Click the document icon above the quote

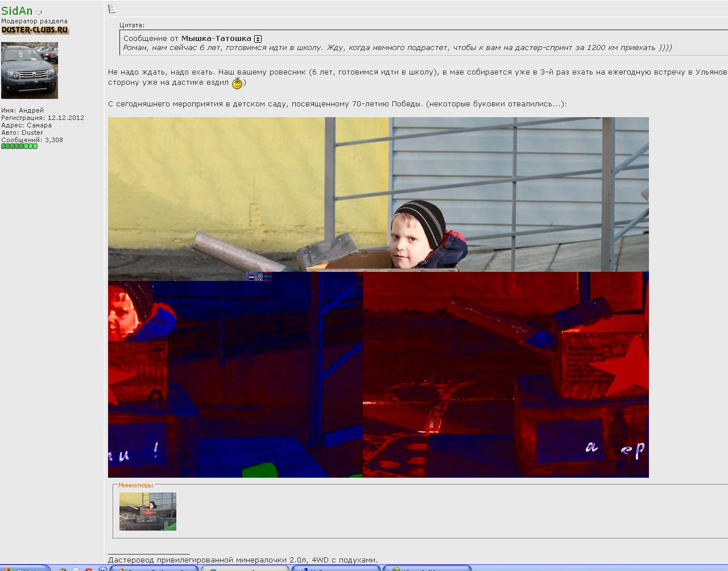pos(112,9)
